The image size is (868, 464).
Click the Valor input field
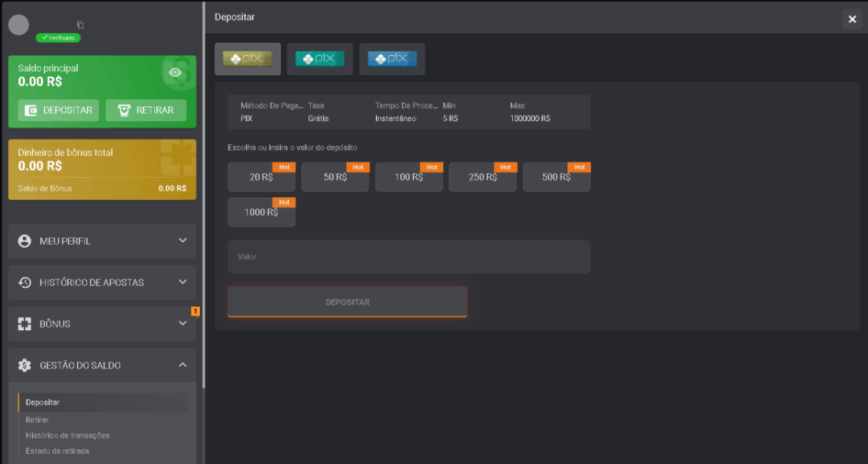(x=408, y=257)
